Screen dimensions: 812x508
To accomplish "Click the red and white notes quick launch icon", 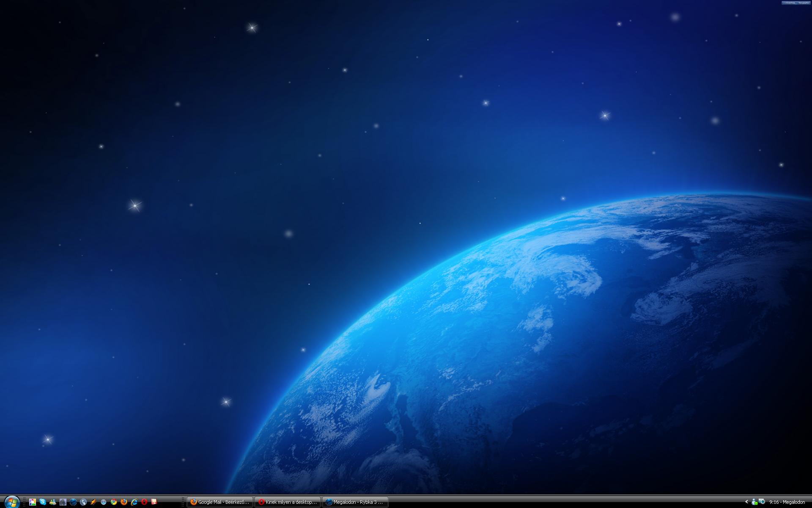I will [x=154, y=502].
